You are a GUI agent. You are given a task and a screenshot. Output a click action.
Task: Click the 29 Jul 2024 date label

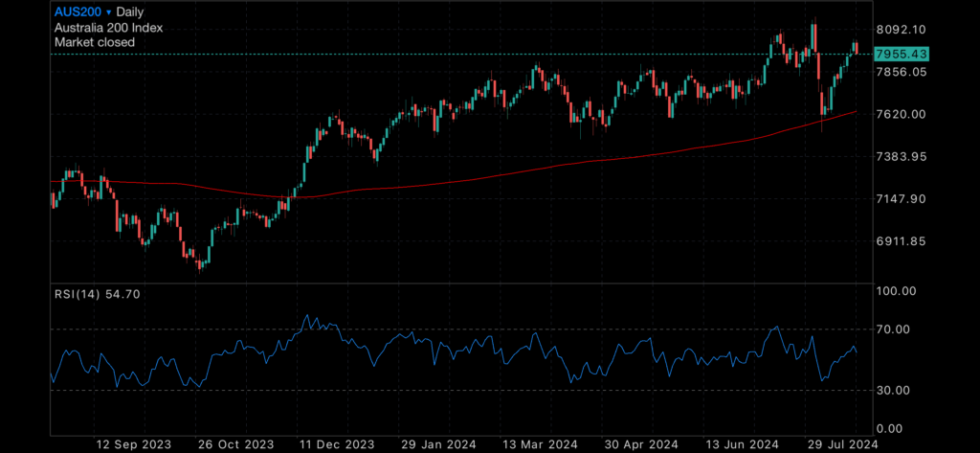(842, 444)
